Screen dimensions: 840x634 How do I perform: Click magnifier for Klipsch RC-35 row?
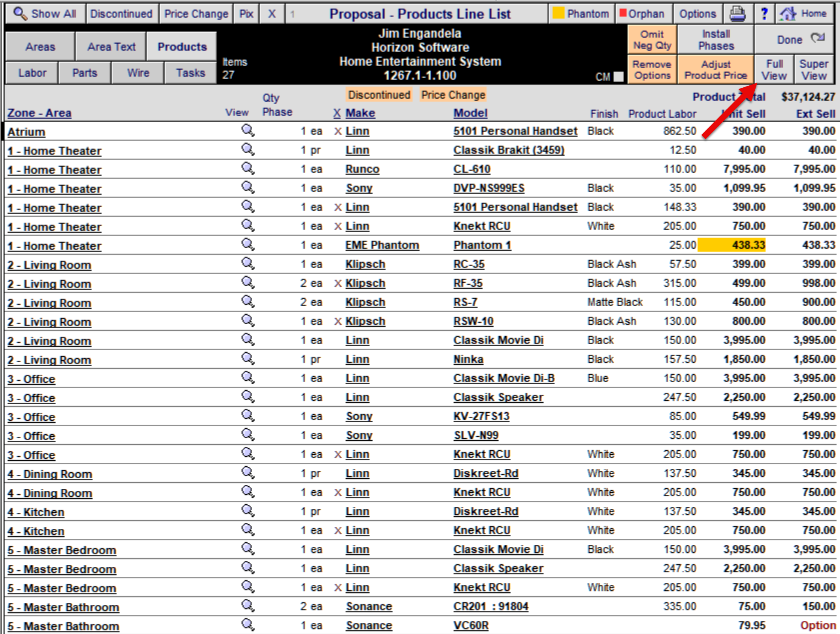pos(248,264)
